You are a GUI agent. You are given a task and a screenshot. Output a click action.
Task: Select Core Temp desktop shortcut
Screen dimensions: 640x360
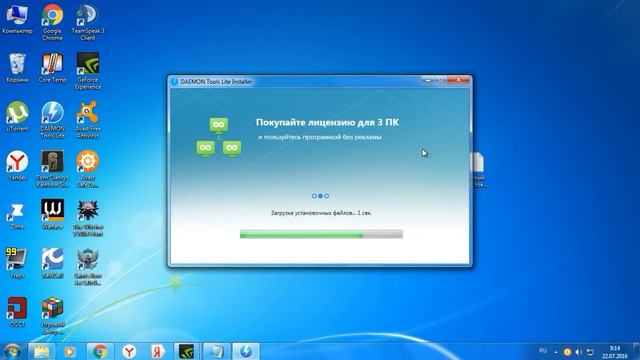(52, 68)
